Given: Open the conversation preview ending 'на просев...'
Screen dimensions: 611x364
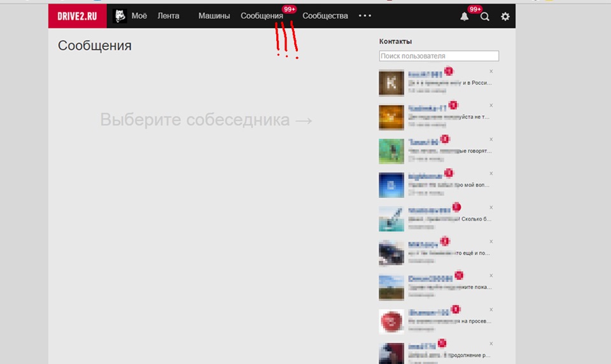Looking at the screenshot, I should [x=450, y=321].
